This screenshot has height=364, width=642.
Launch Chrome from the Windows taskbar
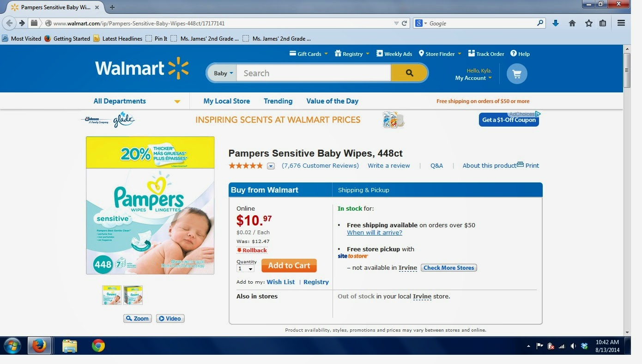(98, 346)
